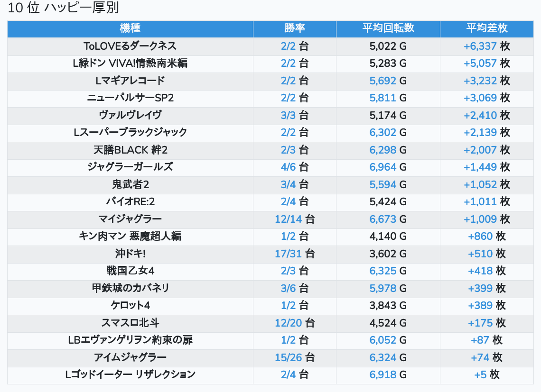Click the 平均差枚 column header
541x392 pixels.
[487, 28]
